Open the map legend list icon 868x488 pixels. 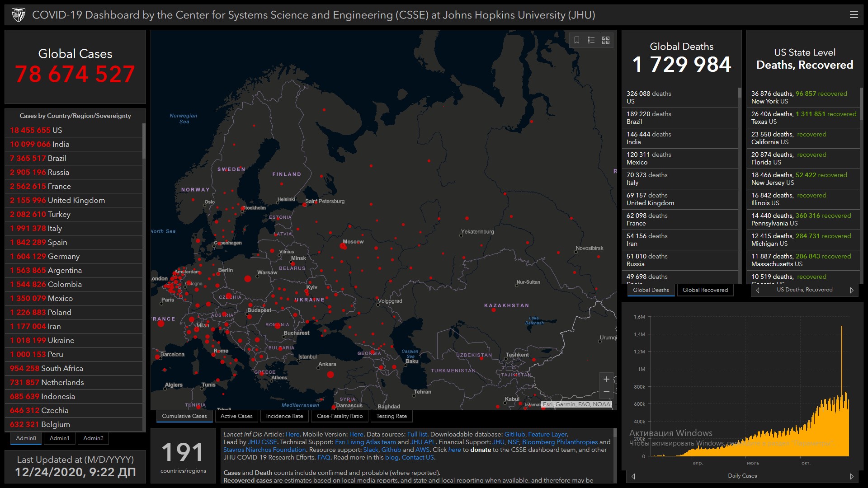point(591,40)
